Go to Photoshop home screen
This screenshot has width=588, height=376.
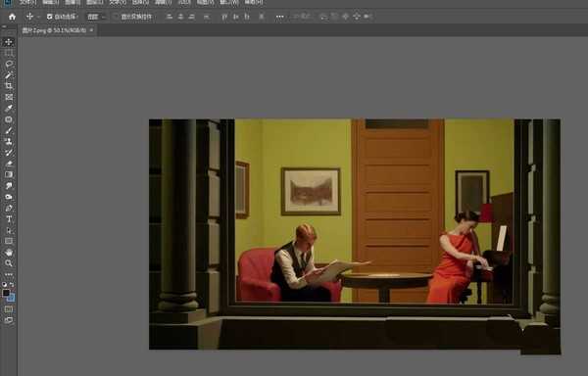tap(13, 17)
